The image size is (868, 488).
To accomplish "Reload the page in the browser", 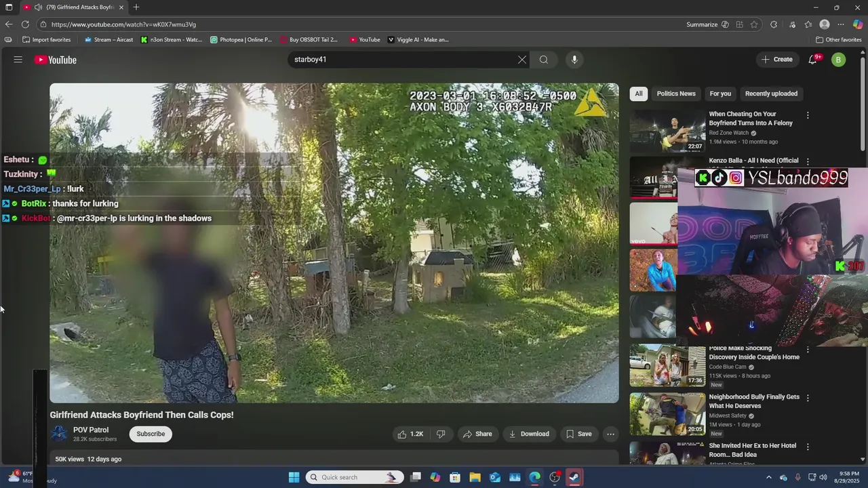I will point(25,24).
